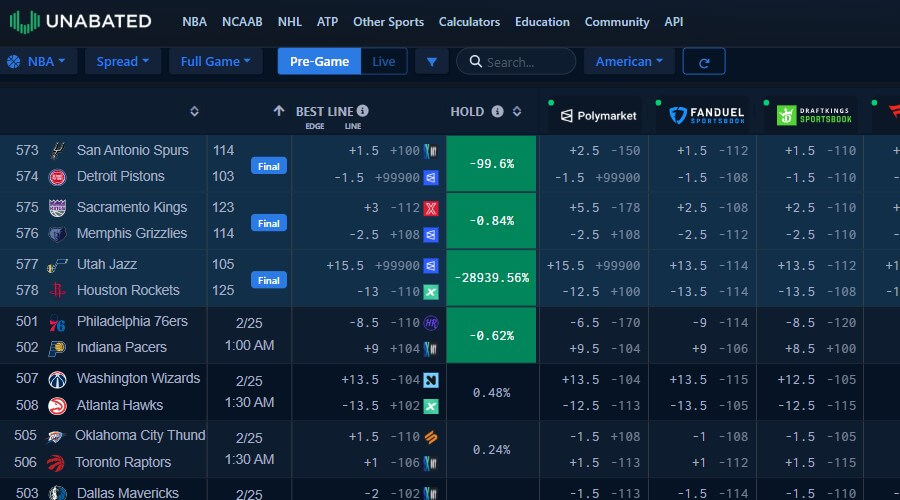Click the Oklahoma City Thunder logo
Screen dimensions: 900x500
[56, 437]
